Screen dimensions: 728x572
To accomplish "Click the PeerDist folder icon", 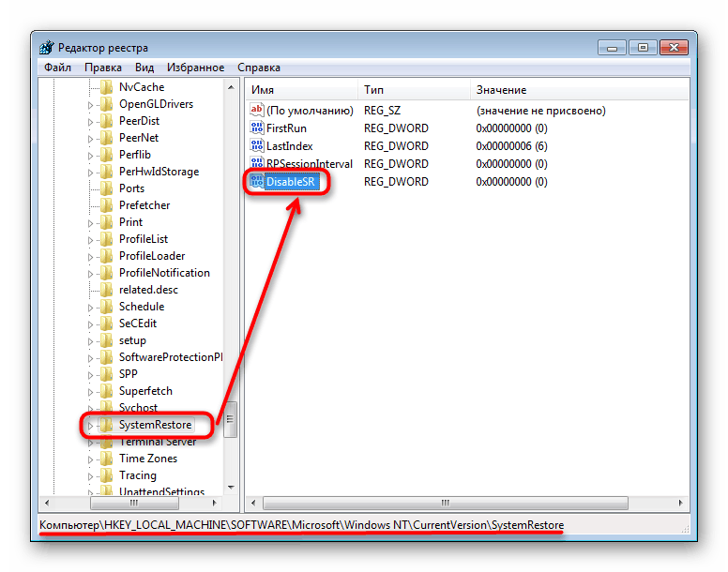I will [x=107, y=121].
